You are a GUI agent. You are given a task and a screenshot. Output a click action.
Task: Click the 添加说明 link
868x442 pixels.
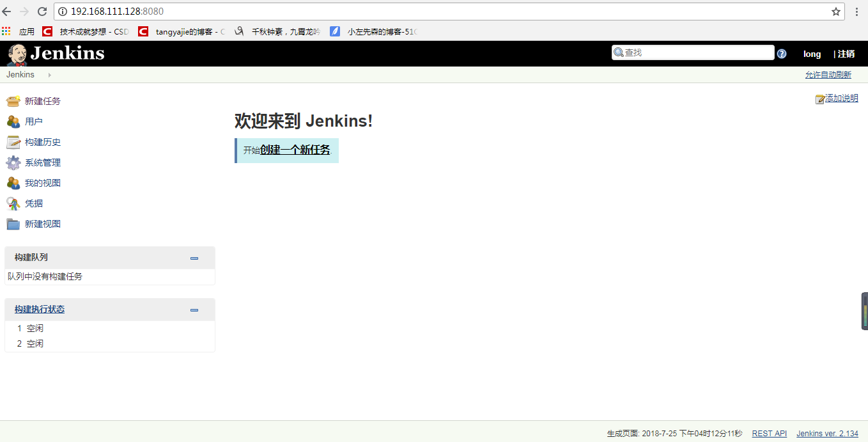[842, 99]
